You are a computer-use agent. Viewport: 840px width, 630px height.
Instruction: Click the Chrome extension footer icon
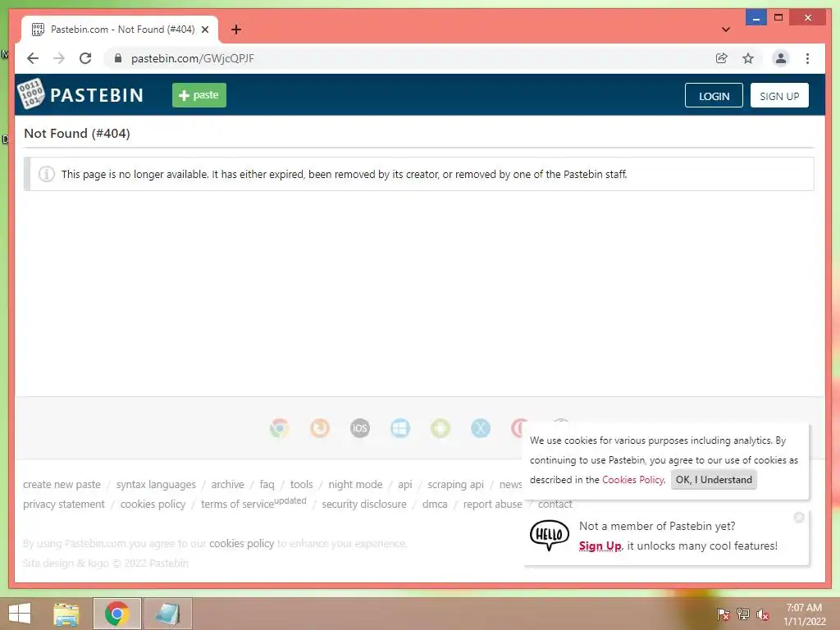pos(280,428)
